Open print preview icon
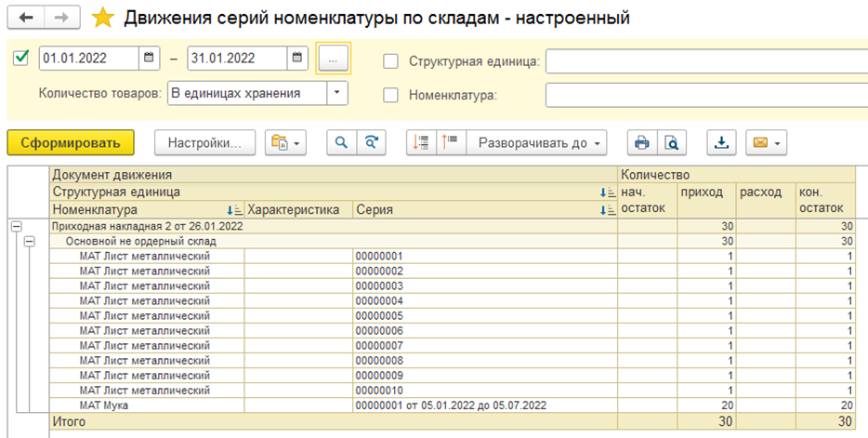Viewport: 868px width, 438px height. (672, 143)
